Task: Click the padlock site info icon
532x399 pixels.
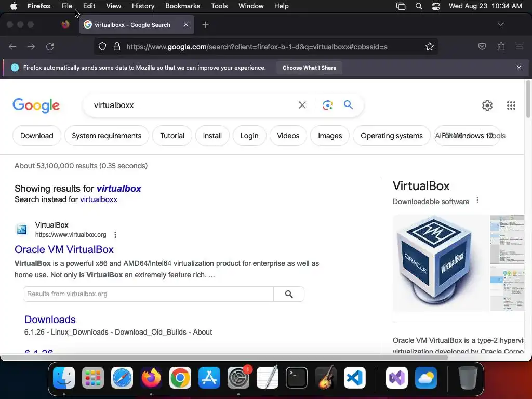Action: tap(117, 46)
